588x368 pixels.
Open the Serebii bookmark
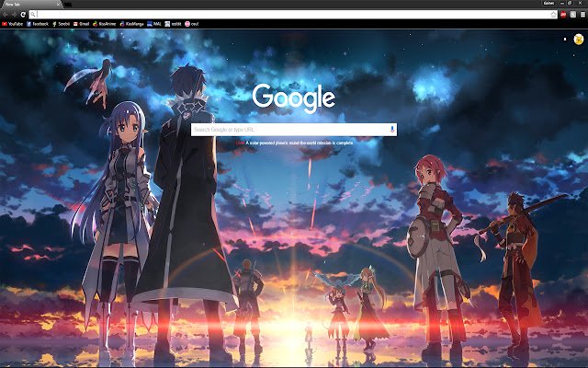61,24
